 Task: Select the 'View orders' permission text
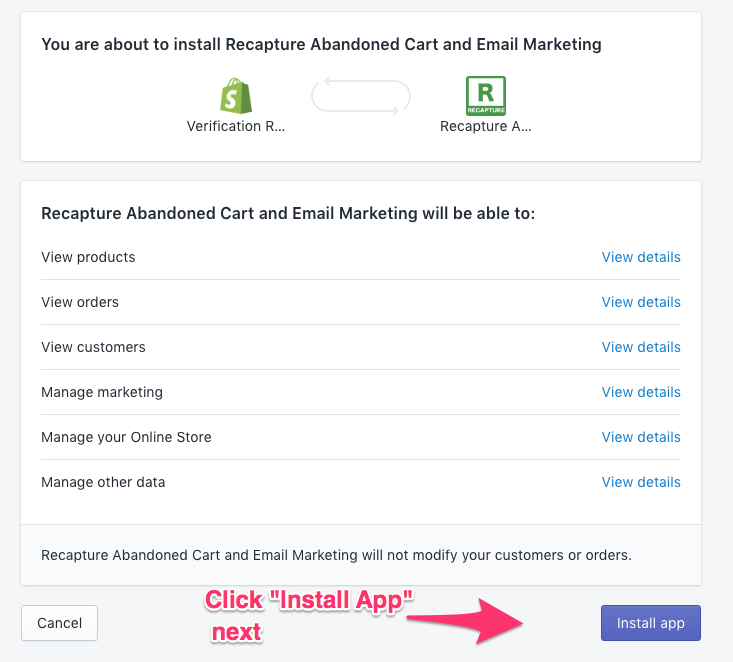coord(80,302)
